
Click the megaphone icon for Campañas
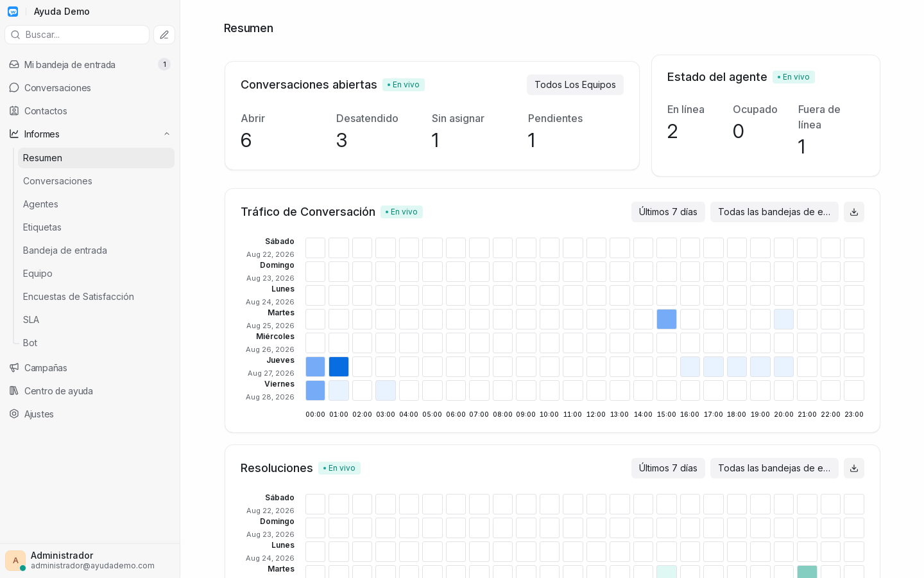tap(14, 367)
